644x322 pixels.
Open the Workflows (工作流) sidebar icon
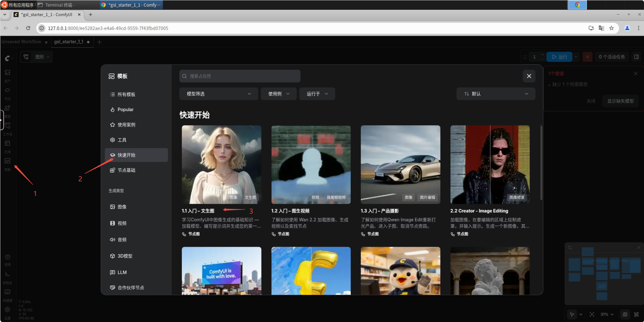7,126
